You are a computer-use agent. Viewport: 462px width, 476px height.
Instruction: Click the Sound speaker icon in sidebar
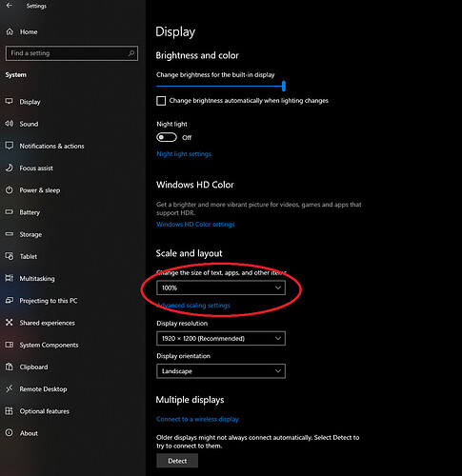10,124
